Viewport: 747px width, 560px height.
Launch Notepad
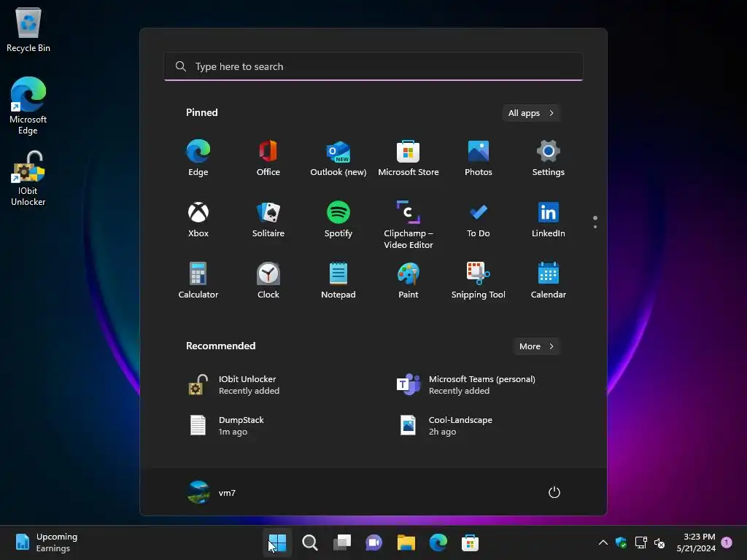point(338,281)
